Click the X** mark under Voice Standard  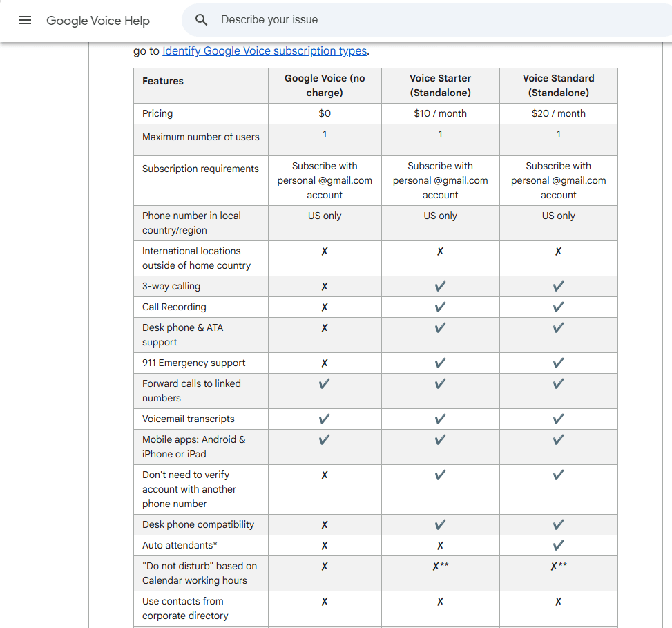pos(559,567)
